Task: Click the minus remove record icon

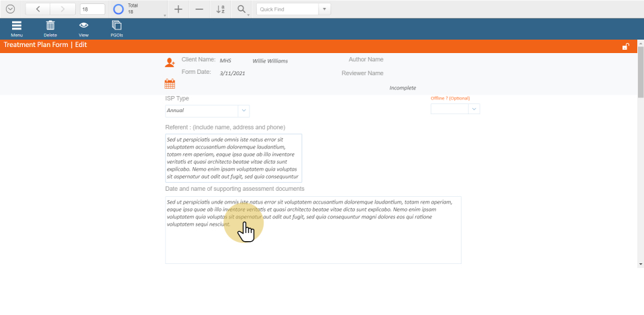Action: (x=199, y=9)
